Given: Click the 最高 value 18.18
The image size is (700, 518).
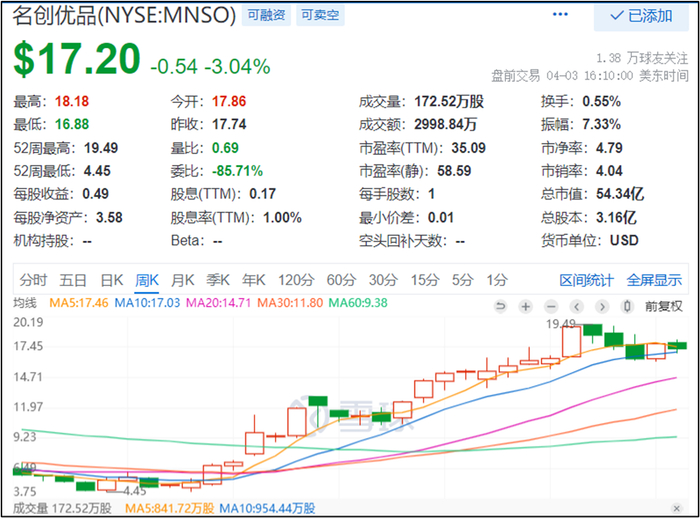Looking at the screenshot, I should [72, 101].
